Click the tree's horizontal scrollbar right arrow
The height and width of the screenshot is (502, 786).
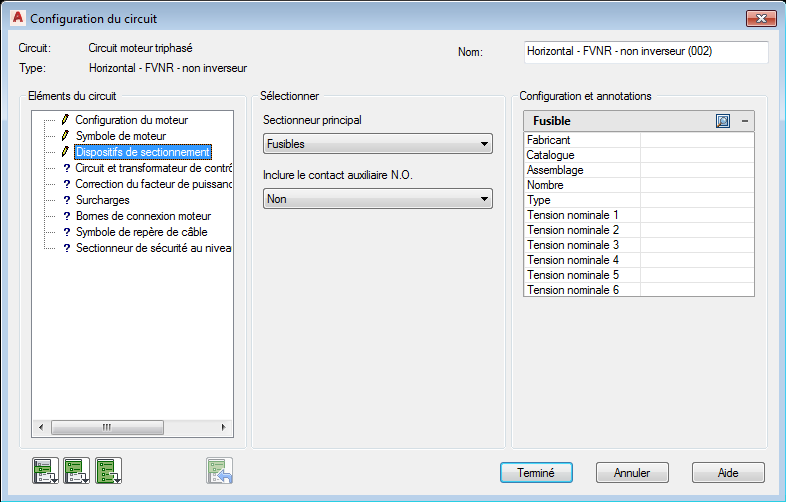(x=224, y=427)
